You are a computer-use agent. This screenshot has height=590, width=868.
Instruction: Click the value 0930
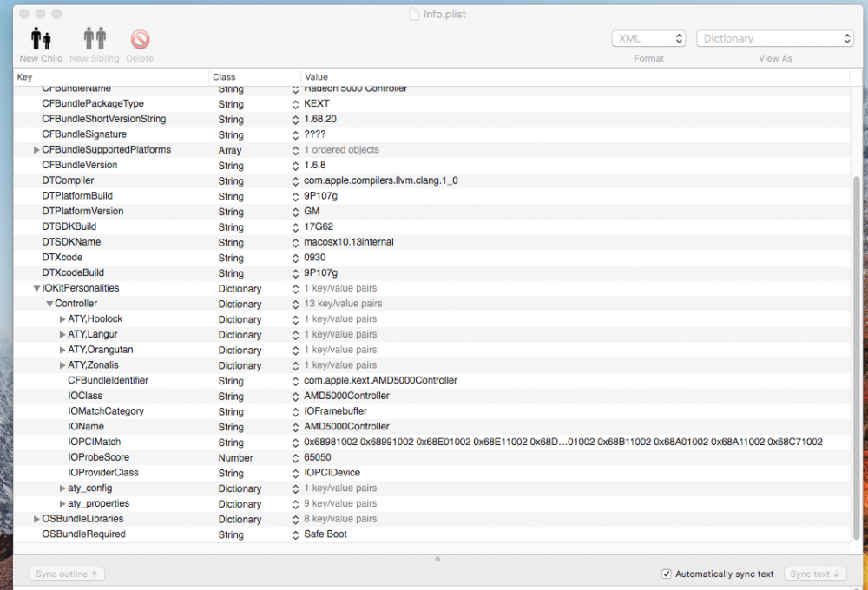(x=315, y=258)
